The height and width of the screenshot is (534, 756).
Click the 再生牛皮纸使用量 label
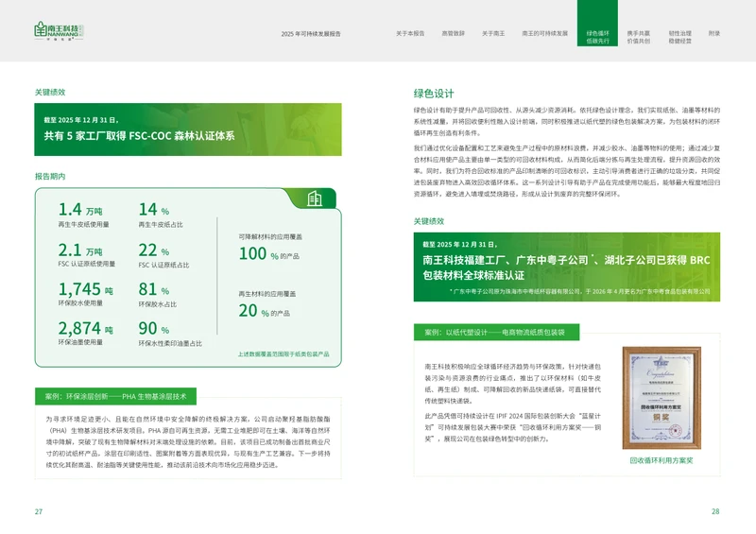[x=83, y=225]
